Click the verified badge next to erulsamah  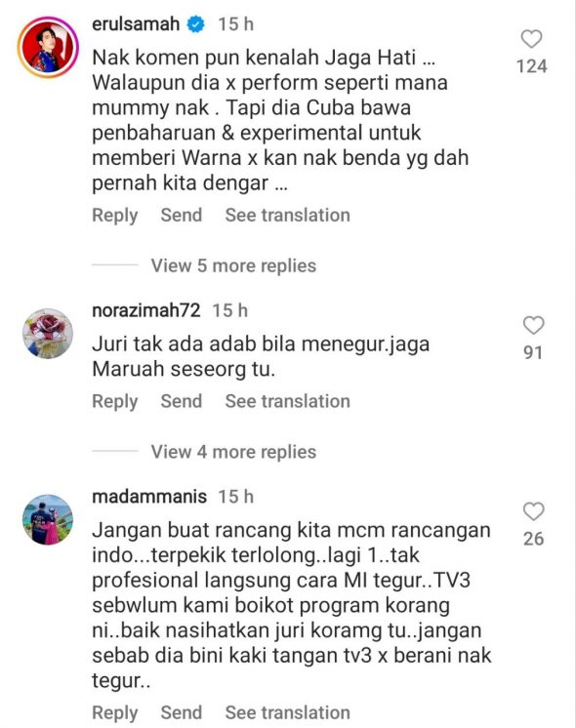(195, 24)
